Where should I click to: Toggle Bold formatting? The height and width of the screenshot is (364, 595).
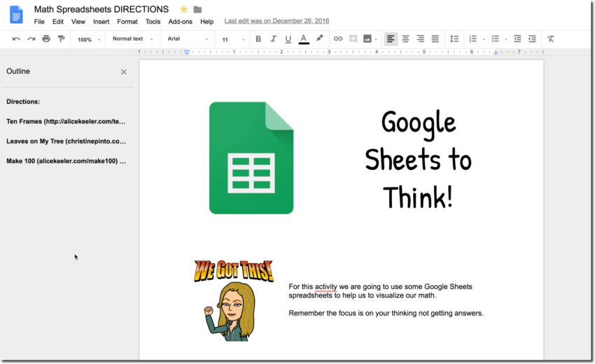pos(258,38)
